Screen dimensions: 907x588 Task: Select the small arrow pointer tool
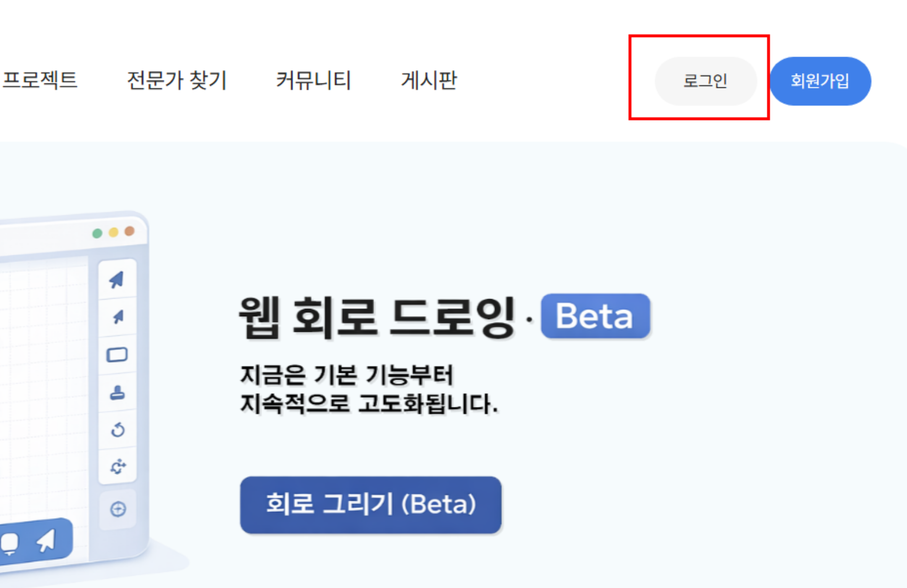(x=117, y=316)
